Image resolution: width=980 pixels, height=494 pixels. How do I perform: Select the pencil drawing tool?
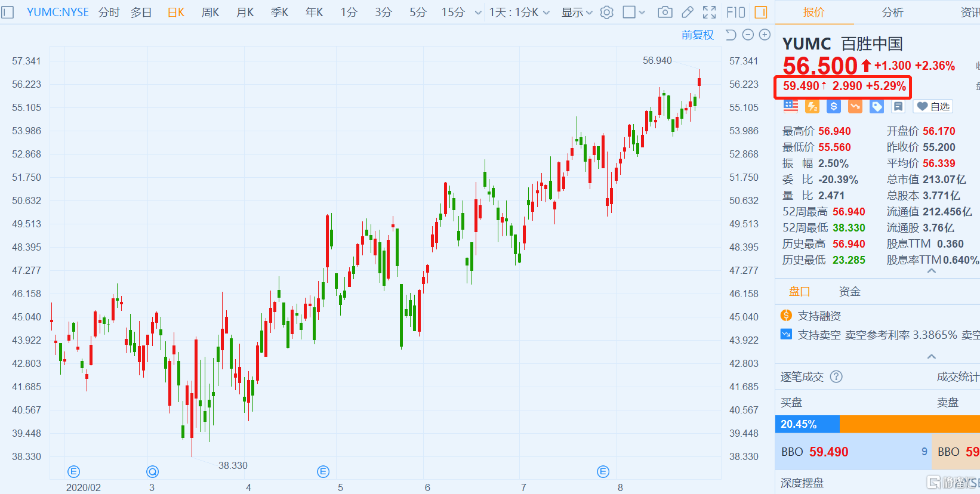688,12
